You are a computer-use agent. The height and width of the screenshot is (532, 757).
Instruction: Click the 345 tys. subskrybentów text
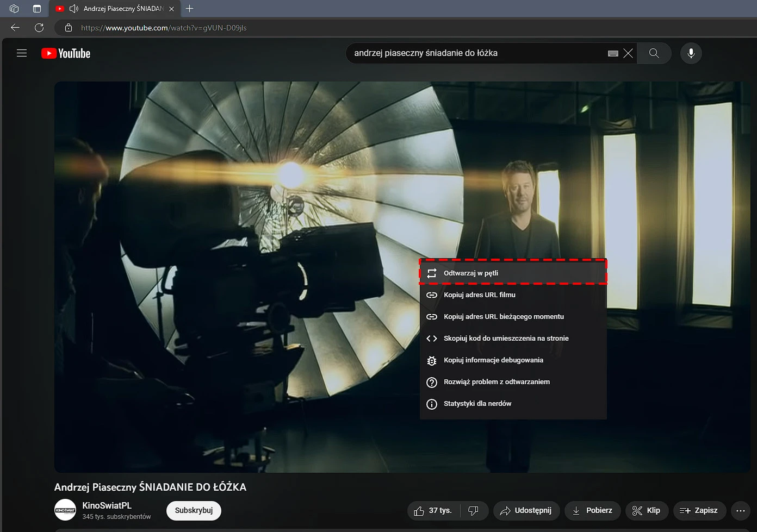point(116,517)
